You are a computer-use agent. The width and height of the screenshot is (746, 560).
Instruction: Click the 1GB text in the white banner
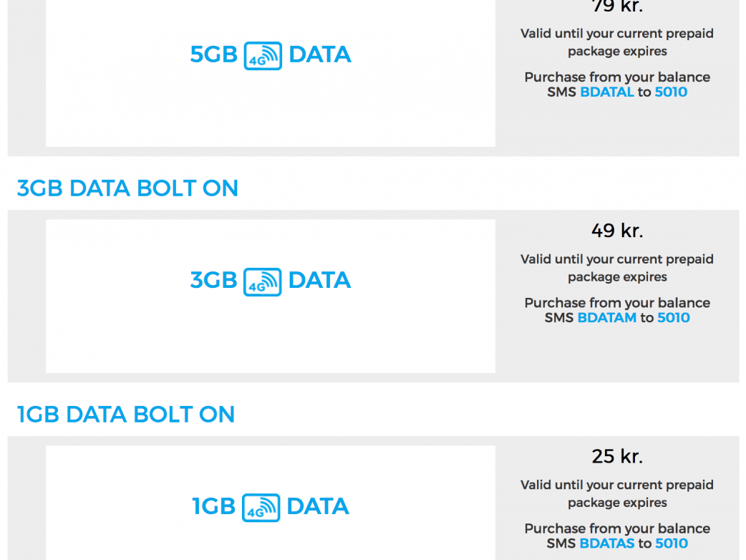point(213,507)
